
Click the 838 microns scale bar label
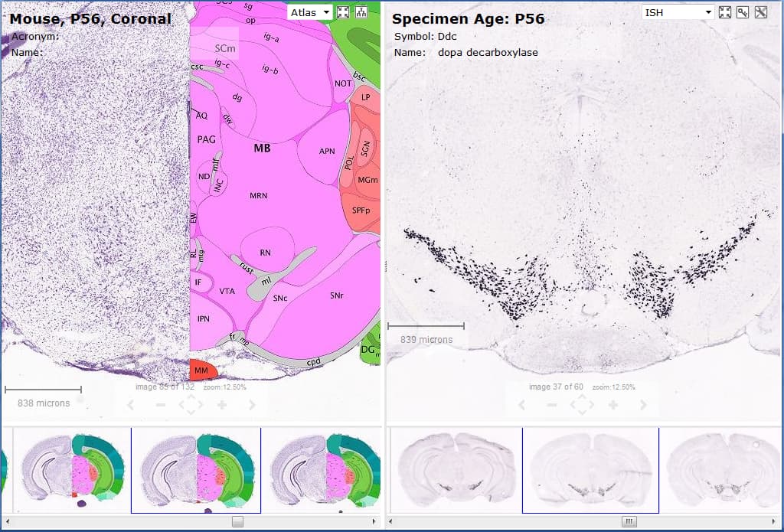(x=44, y=403)
